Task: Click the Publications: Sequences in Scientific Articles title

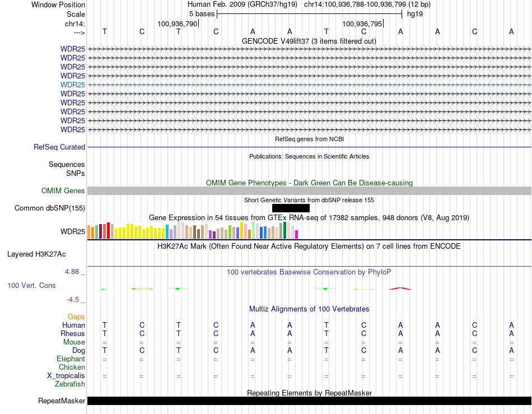Action: point(309,156)
